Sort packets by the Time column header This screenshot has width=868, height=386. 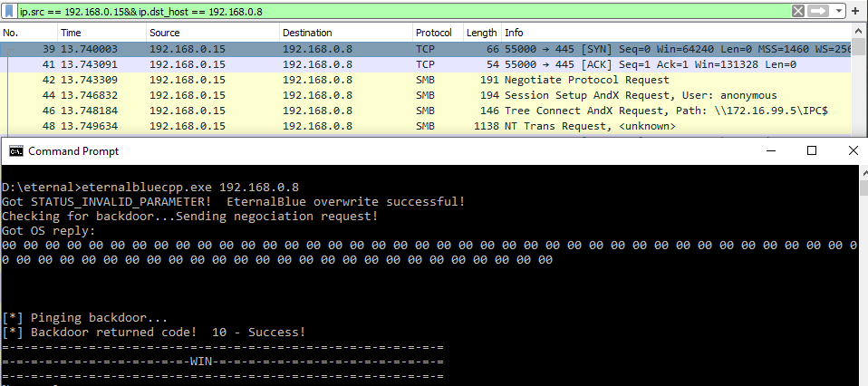tap(101, 33)
